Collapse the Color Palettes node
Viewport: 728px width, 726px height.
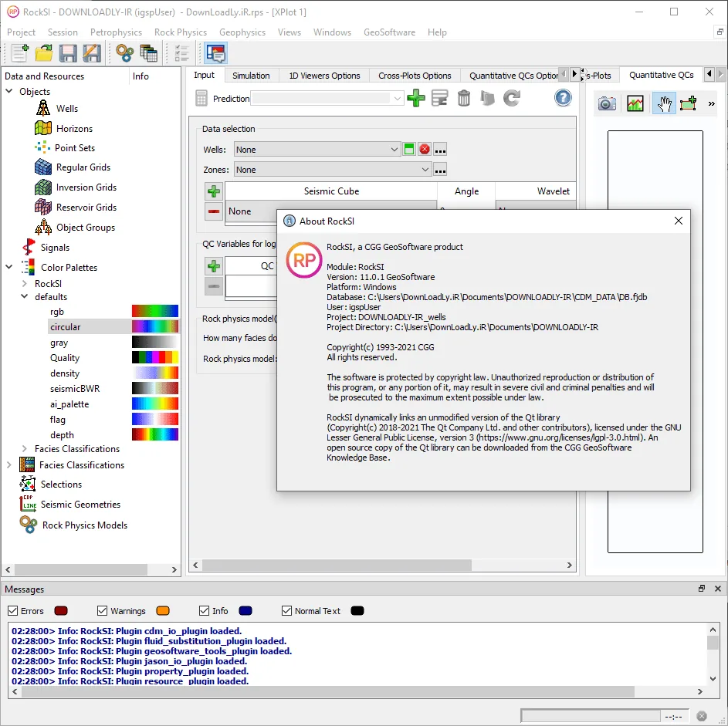[8, 267]
